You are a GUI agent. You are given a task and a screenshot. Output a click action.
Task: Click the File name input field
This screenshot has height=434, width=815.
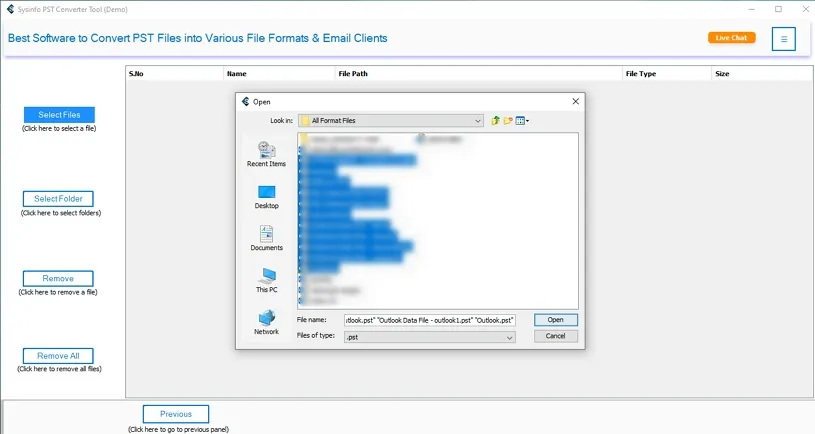[429, 320]
